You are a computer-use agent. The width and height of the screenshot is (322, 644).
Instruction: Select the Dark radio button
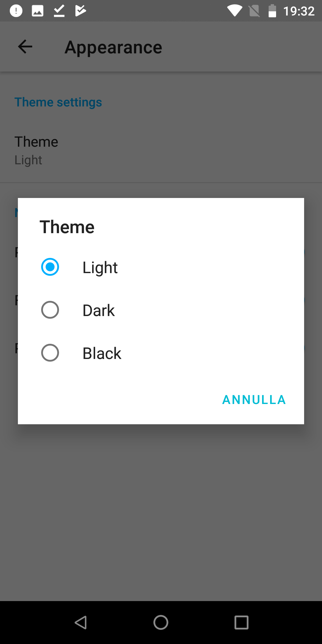[50, 310]
